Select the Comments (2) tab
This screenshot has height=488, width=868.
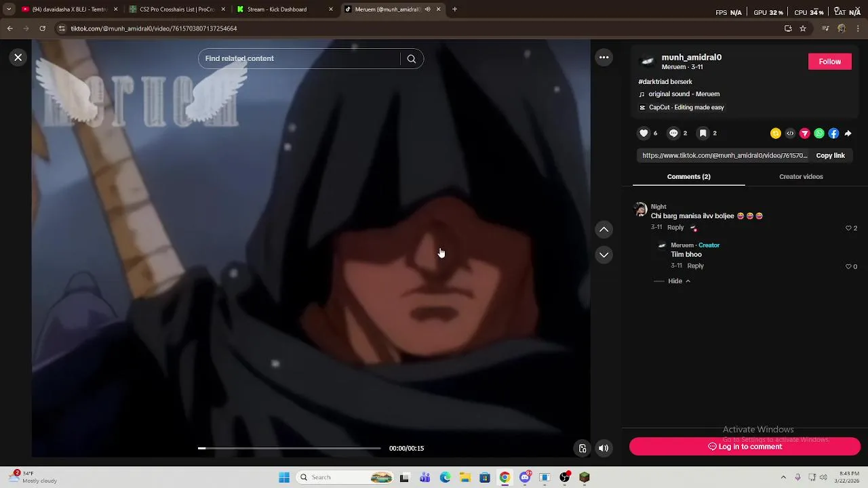[688, 177]
